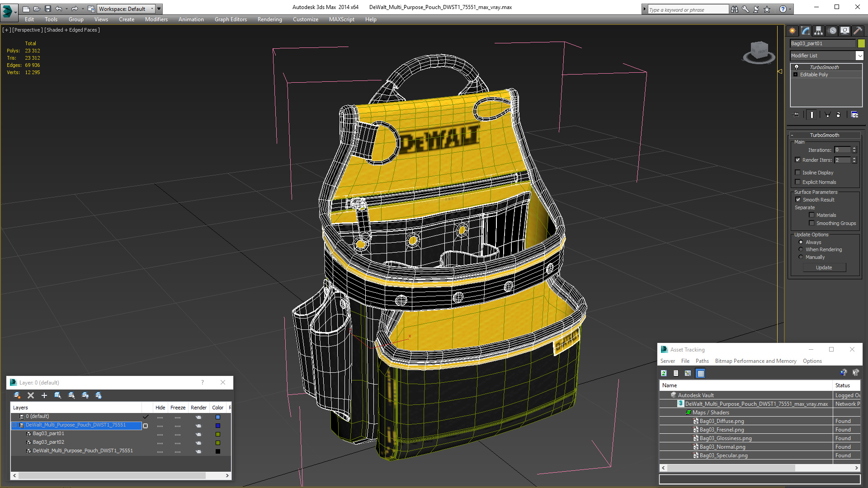Select Bag03_part01 row in Layer window
Viewport: 868px width, 488px height.
pos(48,434)
